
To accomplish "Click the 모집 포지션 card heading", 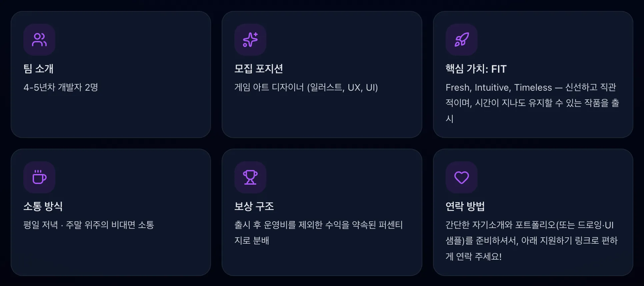I will (x=258, y=69).
